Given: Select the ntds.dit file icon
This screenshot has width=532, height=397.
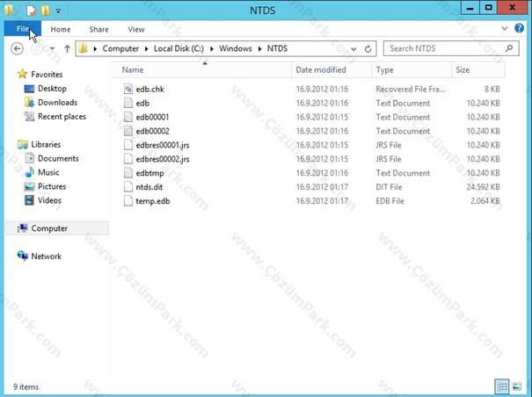Looking at the screenshot, I should [128, 187].
